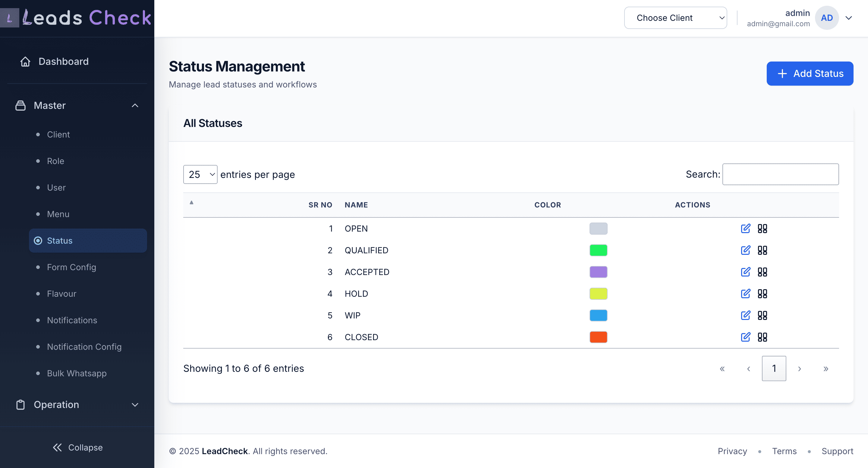Click the grid action icon for QUALIFIED
Image resolution: width=868 pixels, height=468 pixels.
click(x=763, y=250)
